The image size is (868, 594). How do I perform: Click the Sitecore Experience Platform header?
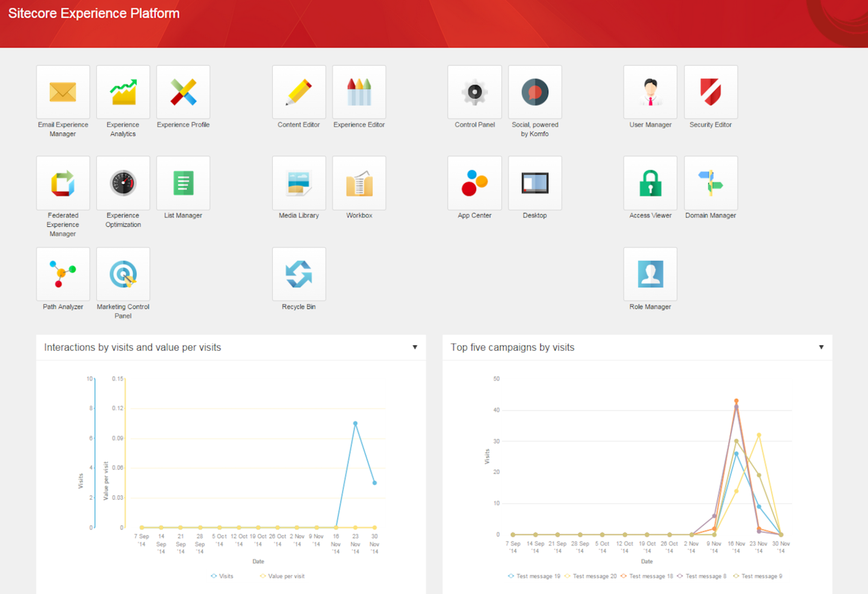pyautogui.click(x=93, y=13)
